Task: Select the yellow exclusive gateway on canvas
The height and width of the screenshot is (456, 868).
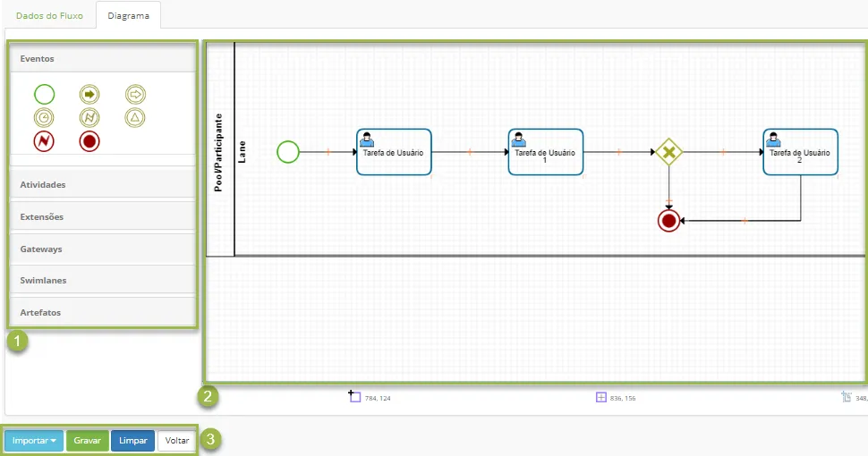Action: tap(668, 152)
